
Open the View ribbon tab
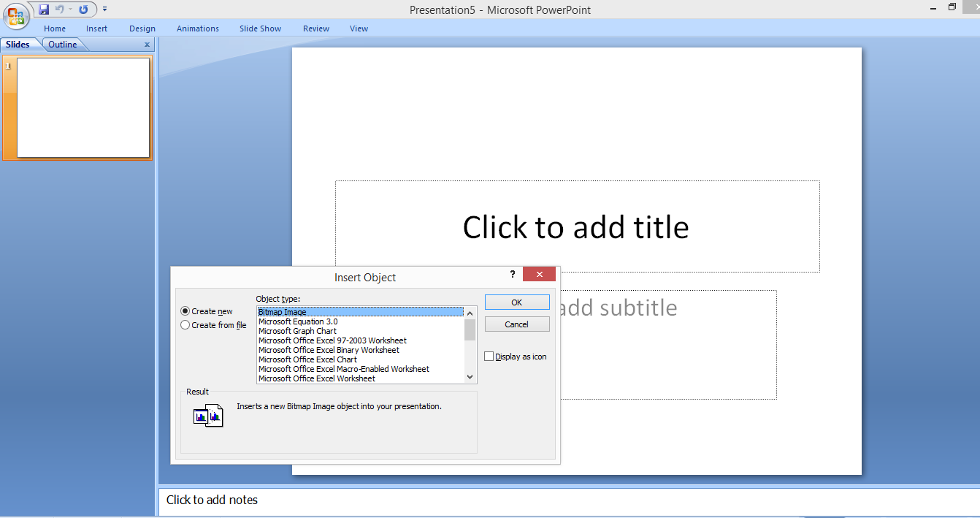tap(359, 28)
